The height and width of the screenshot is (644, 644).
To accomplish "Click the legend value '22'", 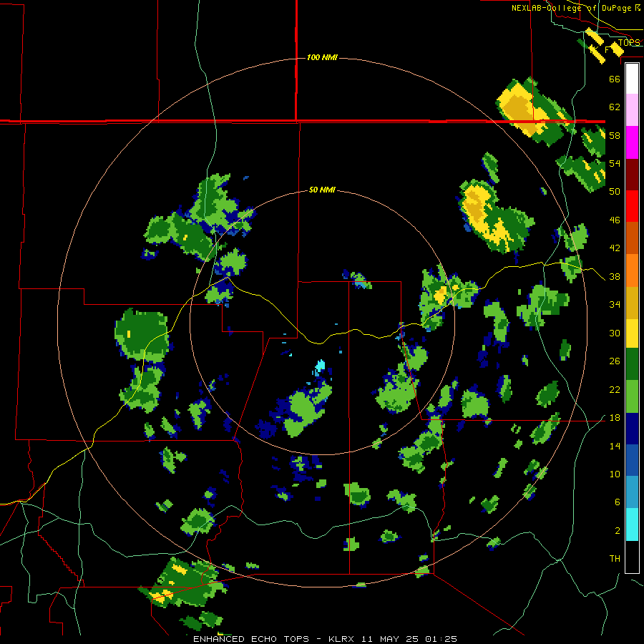I will point(615,389).
